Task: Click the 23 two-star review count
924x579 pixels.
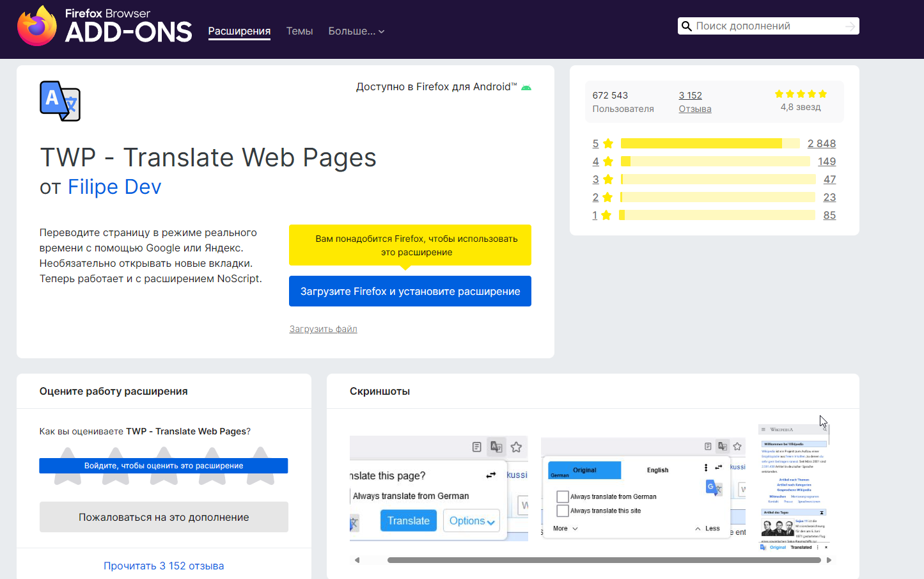Action: tap(829, 197)
